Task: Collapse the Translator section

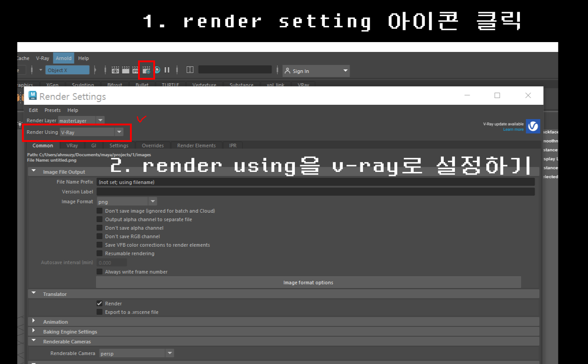Action: point(34,294)
